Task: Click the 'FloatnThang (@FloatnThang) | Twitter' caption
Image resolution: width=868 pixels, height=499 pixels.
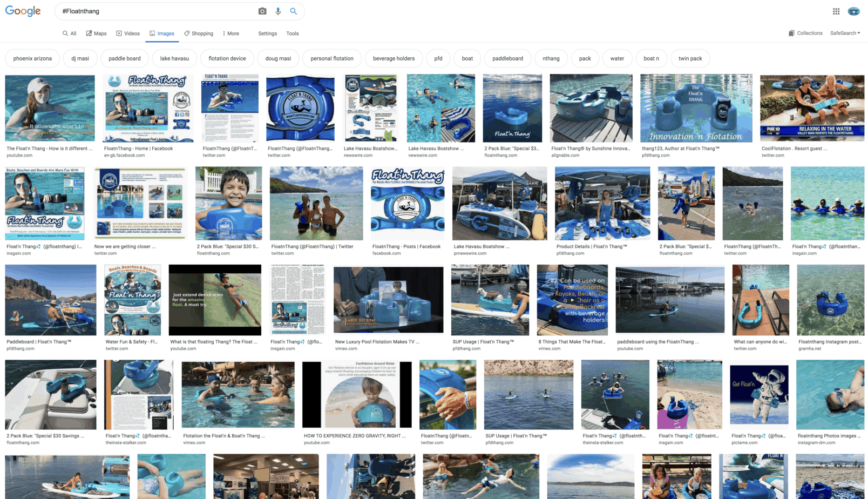Action: (x=312, y=247)
